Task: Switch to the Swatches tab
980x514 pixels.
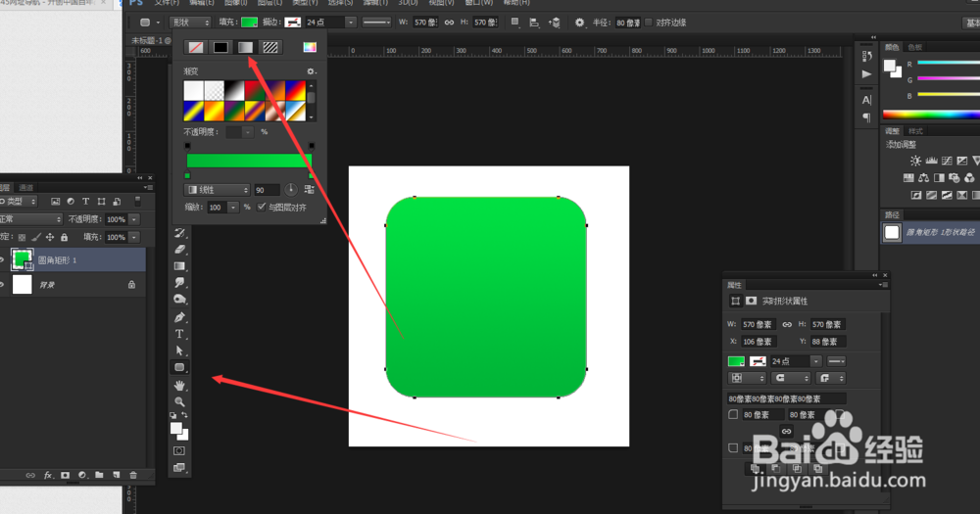Action: point(914,47)
